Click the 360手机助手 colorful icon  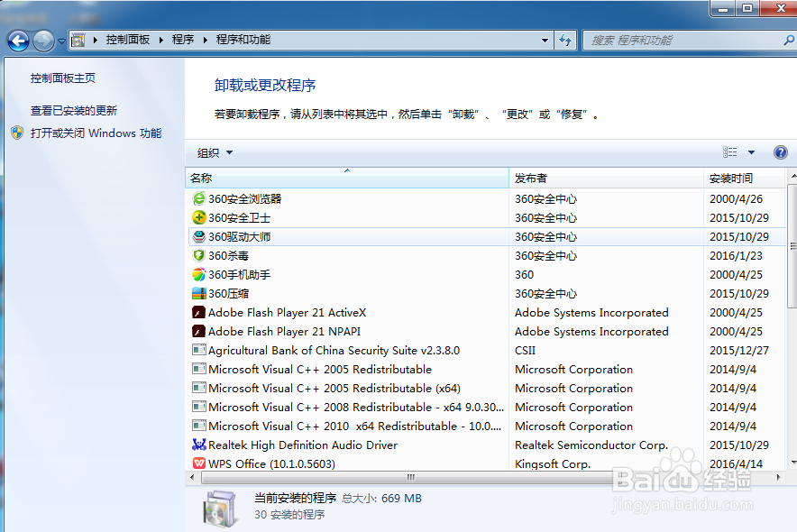(x=198, y=274)
